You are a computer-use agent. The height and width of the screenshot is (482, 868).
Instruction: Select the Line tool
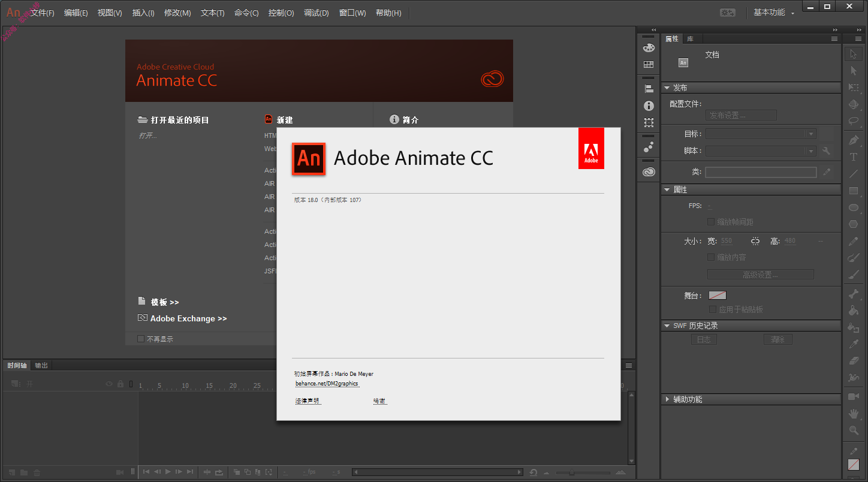[x=854, y=174]
